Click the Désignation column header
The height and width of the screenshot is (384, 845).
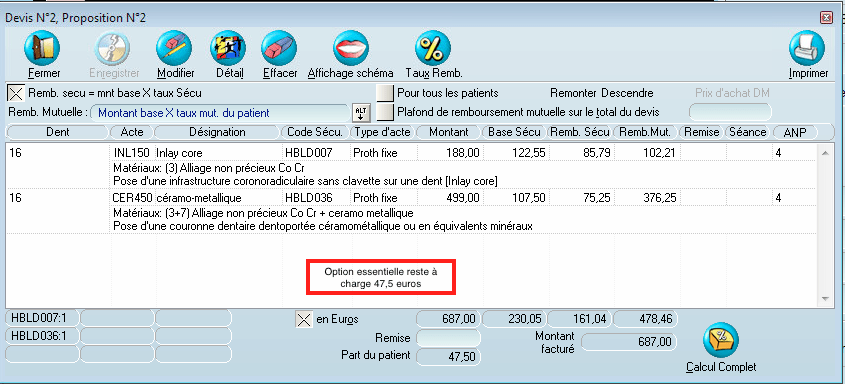click(217, 132)
